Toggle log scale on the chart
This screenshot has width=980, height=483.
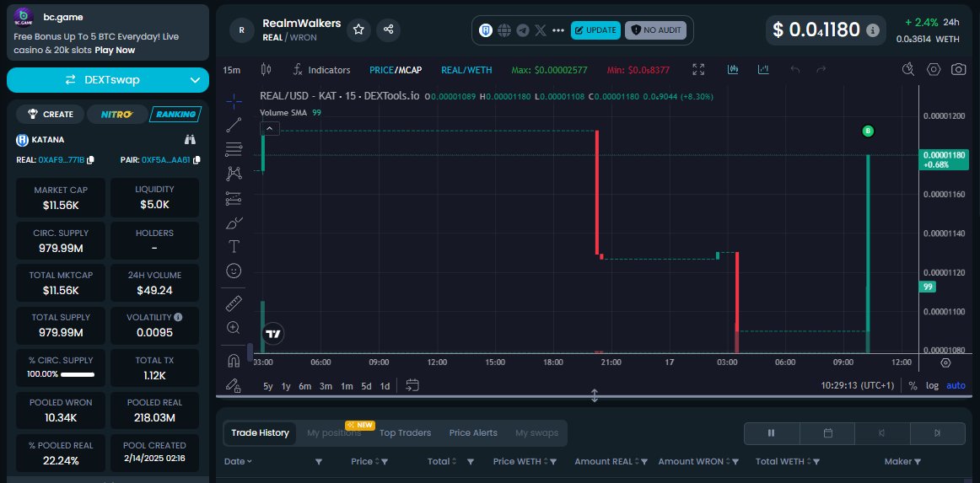pyautogui.click(x=932, y=385)
